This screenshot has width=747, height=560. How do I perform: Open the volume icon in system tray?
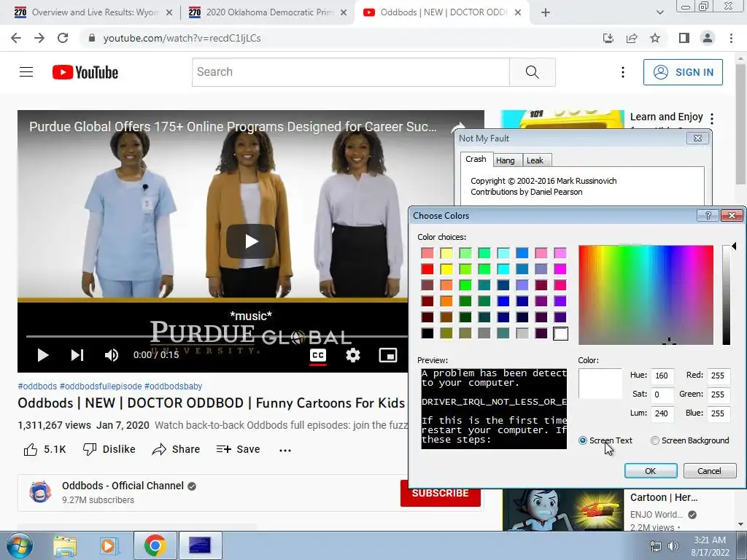[x=673, y=546]
